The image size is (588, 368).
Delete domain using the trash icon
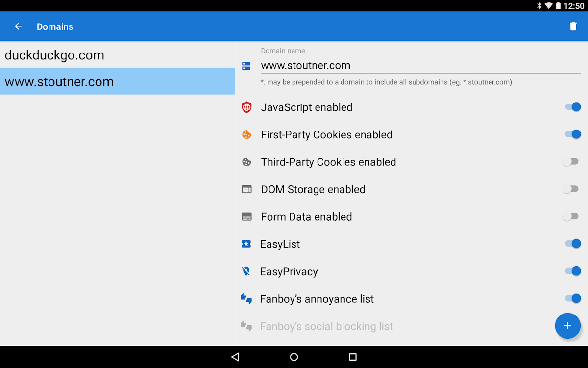573,26
